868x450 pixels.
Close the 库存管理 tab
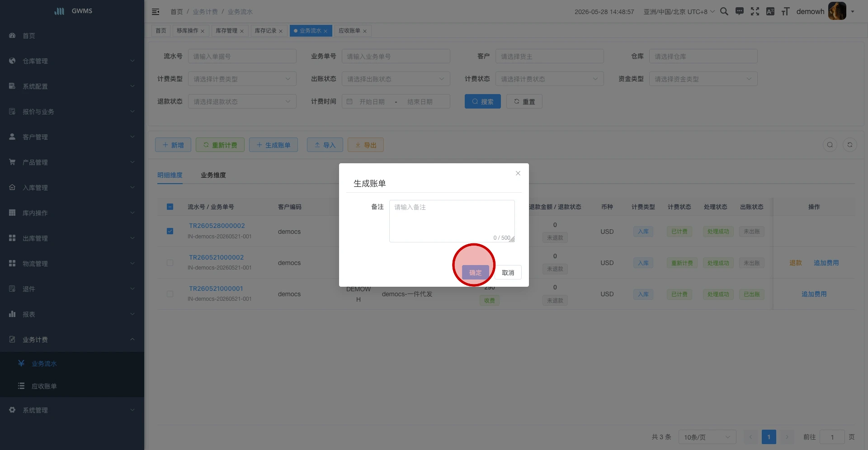pos(242,31)
